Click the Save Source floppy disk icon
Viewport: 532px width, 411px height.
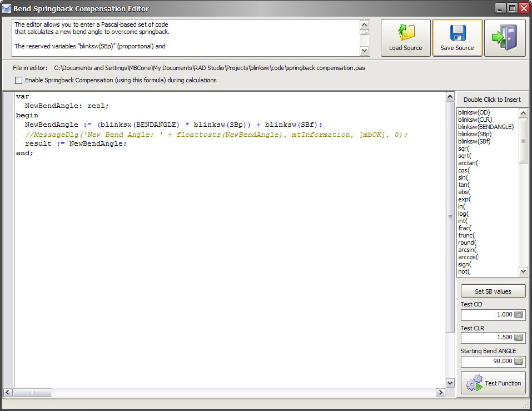(457, 33)
